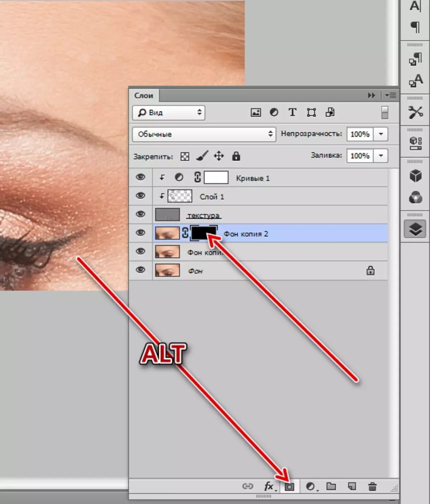
Task: Open the Заливка fill slider arrow
Action: pos(381,156)
